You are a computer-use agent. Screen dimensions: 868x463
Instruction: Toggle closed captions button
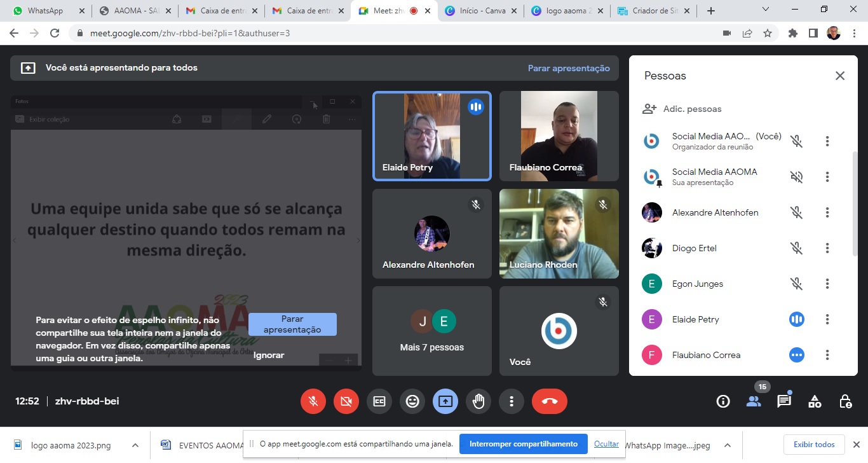379,401
